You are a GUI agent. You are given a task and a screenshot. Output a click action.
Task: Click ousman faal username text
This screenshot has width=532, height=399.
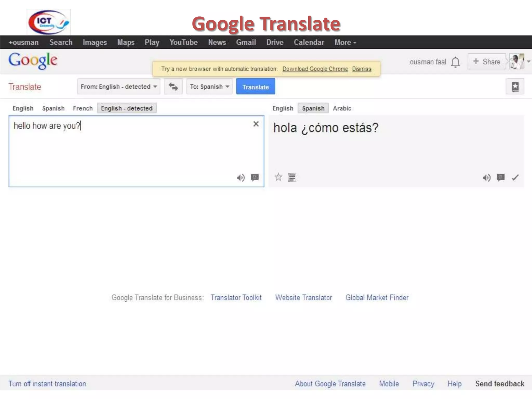pos(428,62)
